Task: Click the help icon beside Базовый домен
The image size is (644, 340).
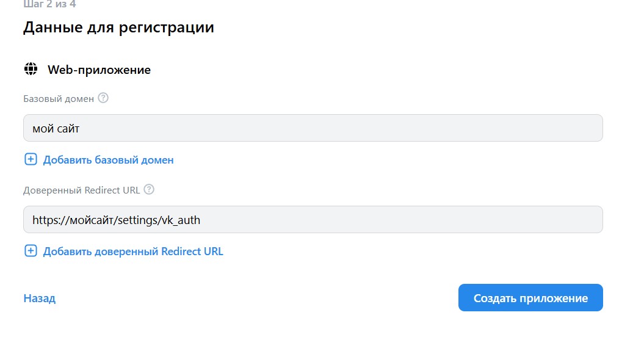Action: coord(103,98)
